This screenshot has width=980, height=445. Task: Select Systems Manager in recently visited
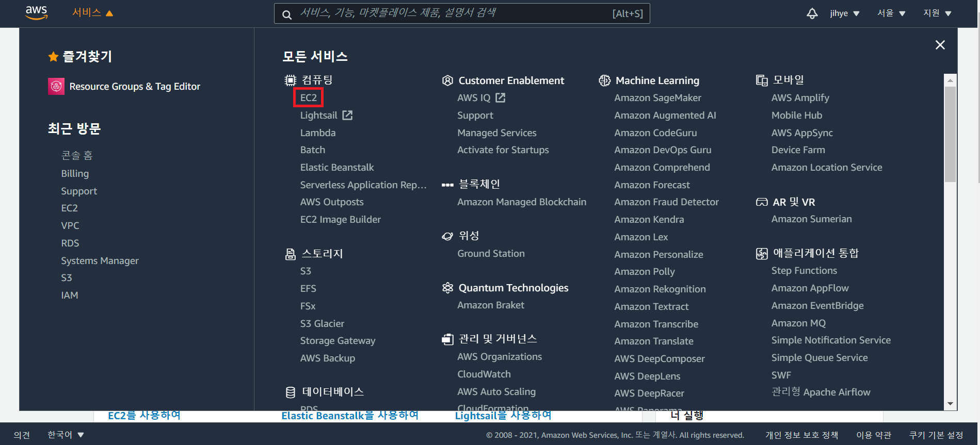(100, 260)
